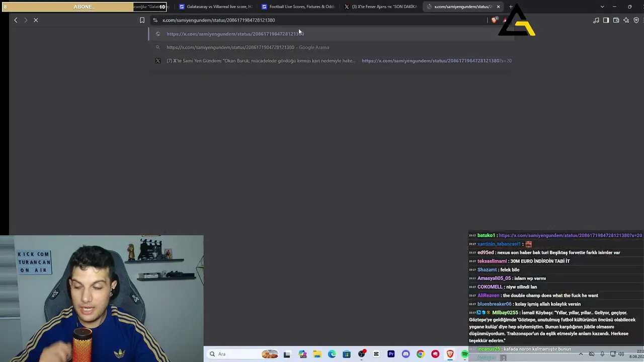The height and width of the screenshot is (362, 644).
Task: Launch Microsoft Edge from the taskbar
Action: tap(332, 354)
